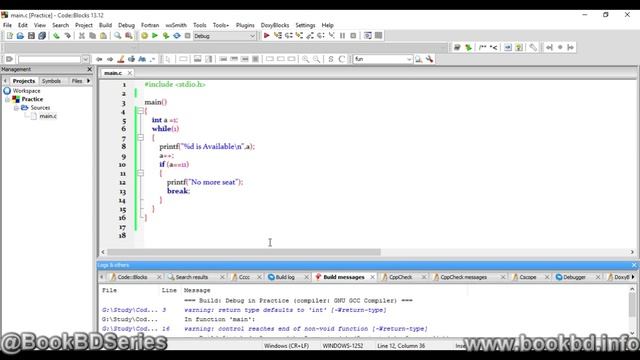Viewport: 640px width, 360px height.
Task: Click the toolbar S icon
Action: [331, 59]
